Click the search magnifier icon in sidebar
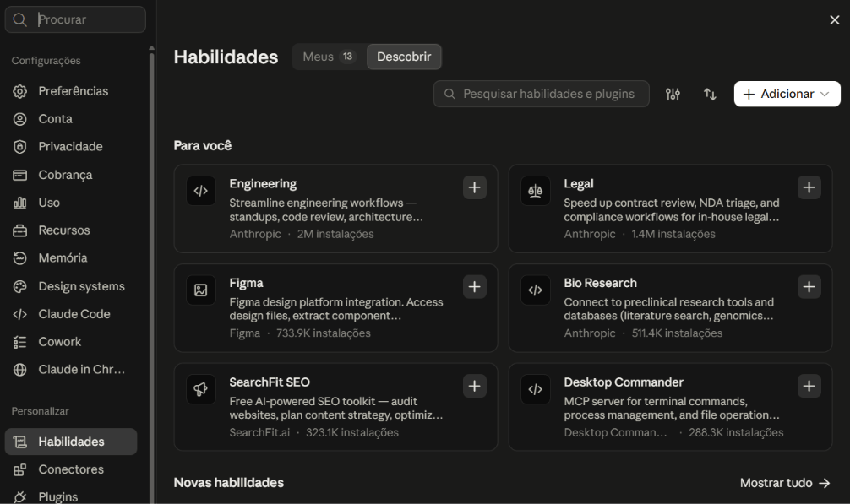The width and height of the screenshot is (850, 504). 19,20
